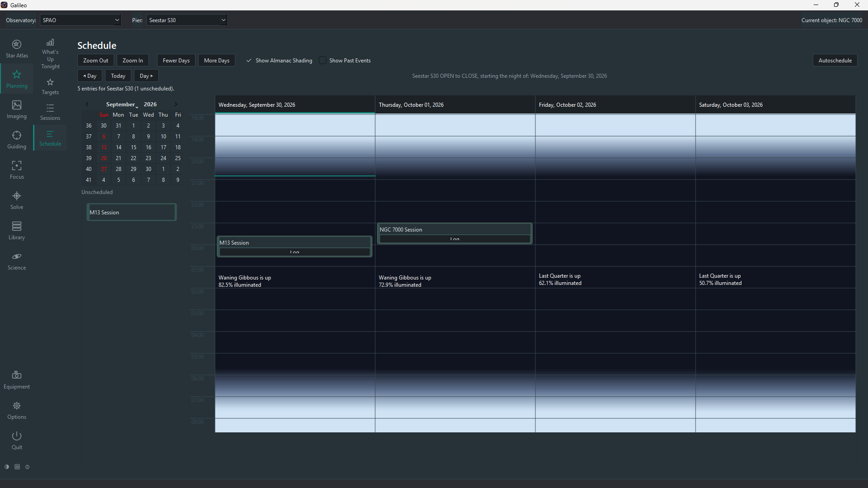Open the Observatory dropdown

click(x=81, y=20)
